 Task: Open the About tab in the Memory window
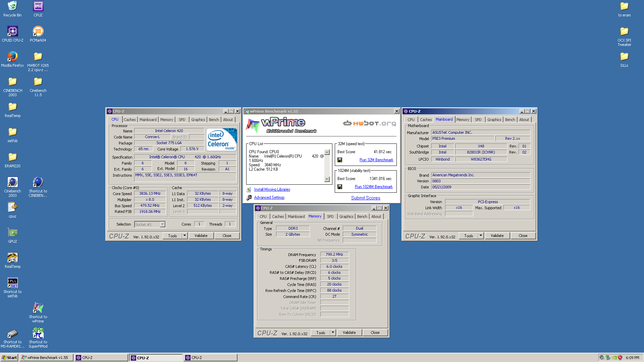point(376,217)
